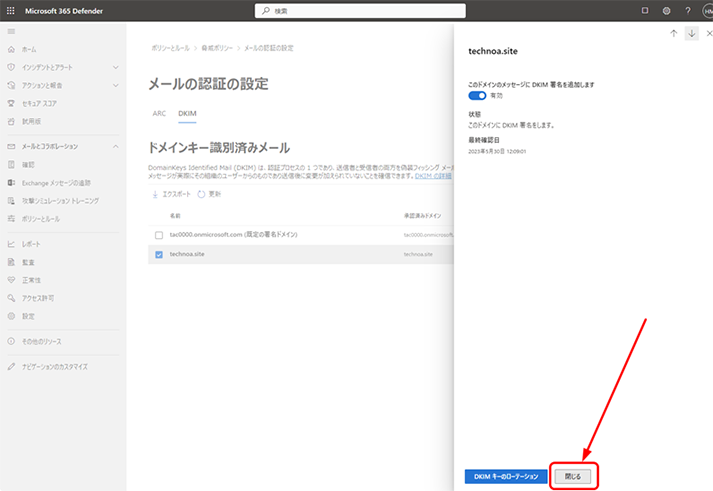This screenshot has width=713, height=491.
Task: Sort by 名前 column header
Action: pos(175,215)
